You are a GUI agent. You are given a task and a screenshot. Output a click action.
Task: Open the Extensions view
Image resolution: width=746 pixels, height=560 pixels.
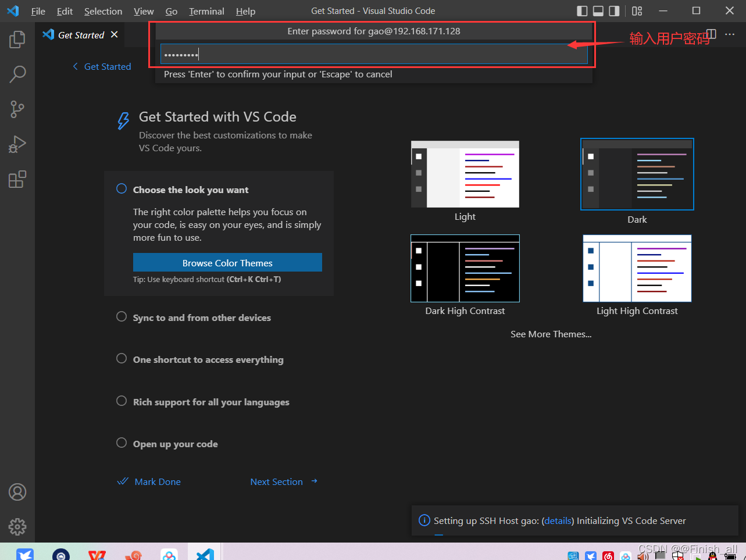[17, 179]
